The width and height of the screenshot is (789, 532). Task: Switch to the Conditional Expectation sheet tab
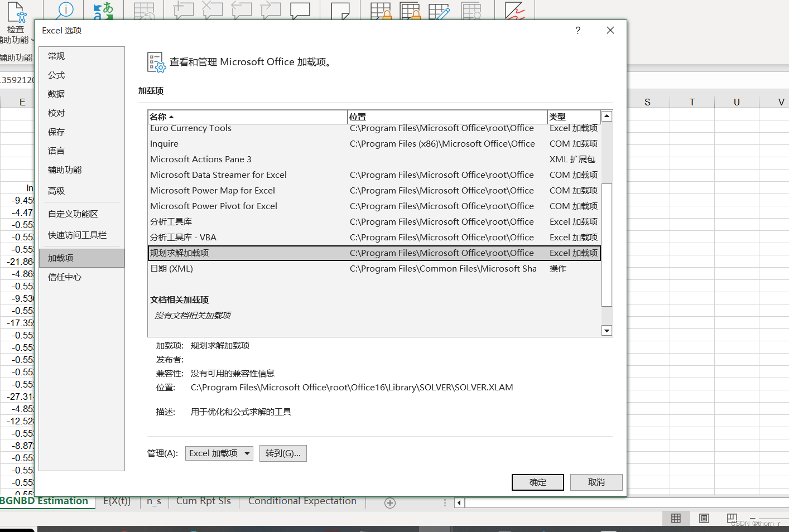[302, 501]
